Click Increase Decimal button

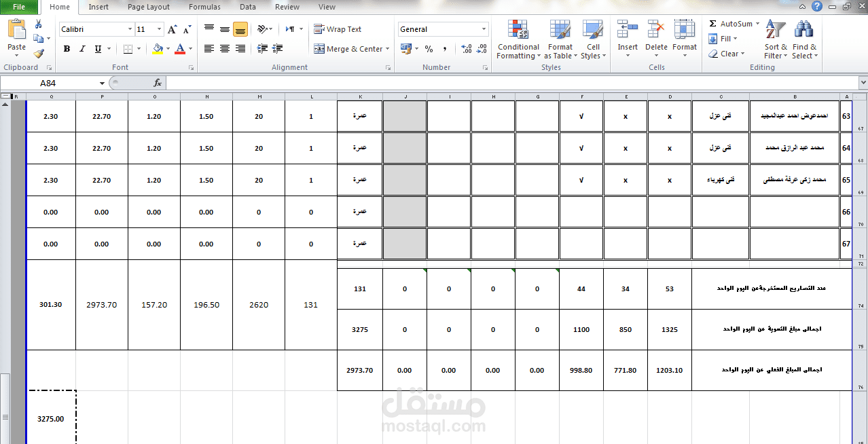467,49
